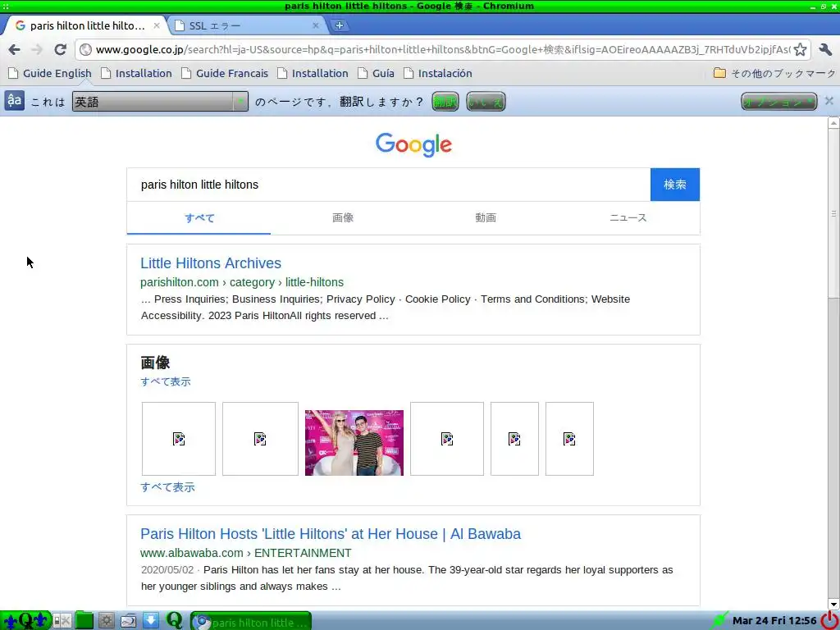This screenshot has height=630, width=840.
Task: Click the green network status tray icon
Action: [x=719, y=620]
